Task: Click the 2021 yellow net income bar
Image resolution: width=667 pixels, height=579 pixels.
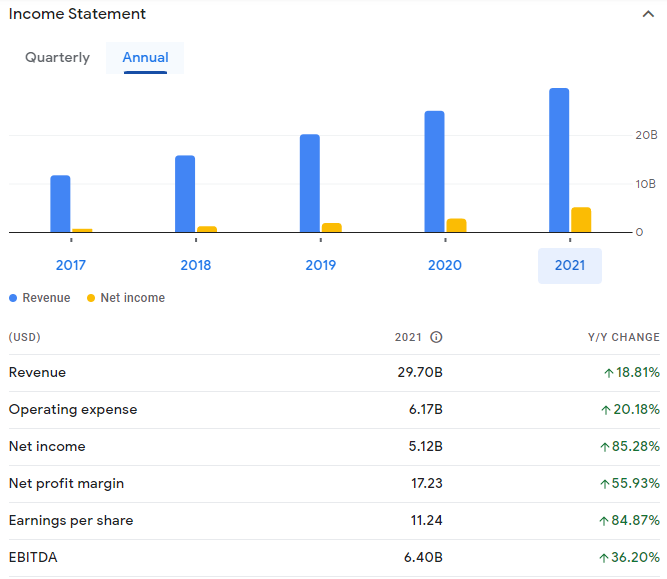Action: tap(581, 220)
